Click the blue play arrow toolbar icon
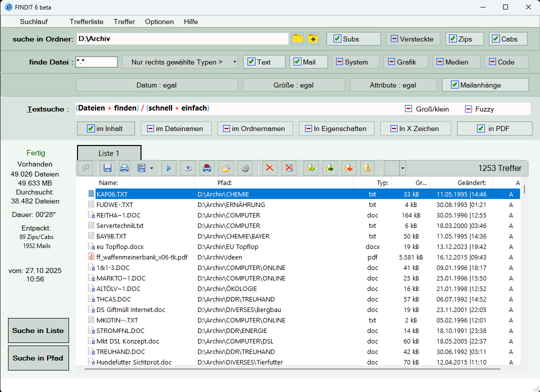The height and width of the screenshot is (392, 540). coord(168,168)
